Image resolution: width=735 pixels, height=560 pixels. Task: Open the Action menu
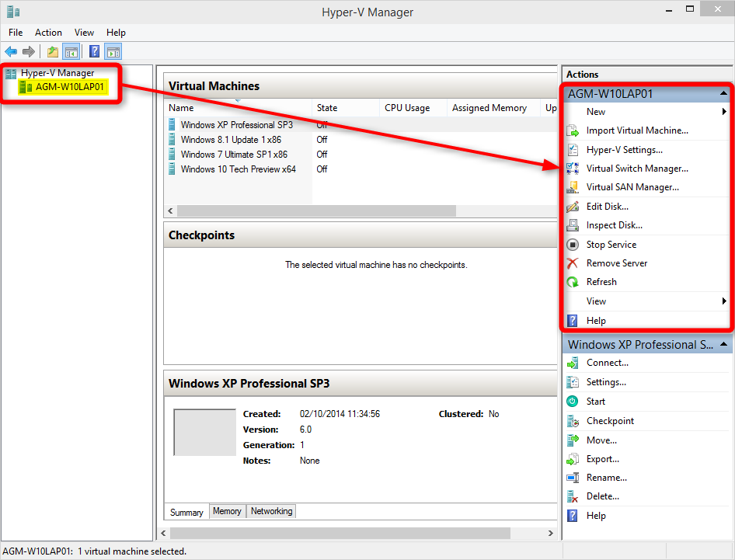(48, 33)
